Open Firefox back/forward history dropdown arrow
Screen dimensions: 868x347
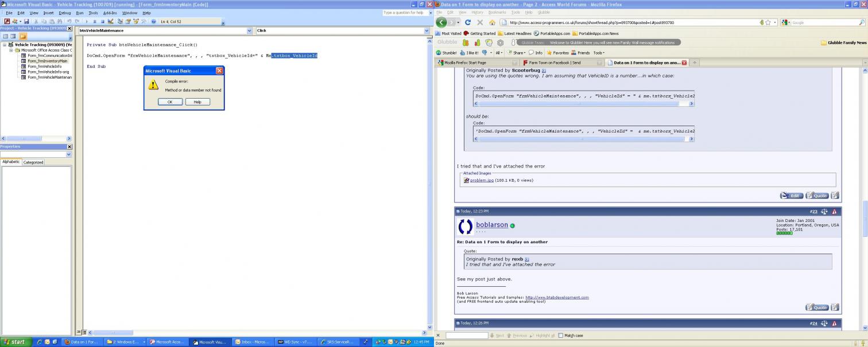(458, 22)
